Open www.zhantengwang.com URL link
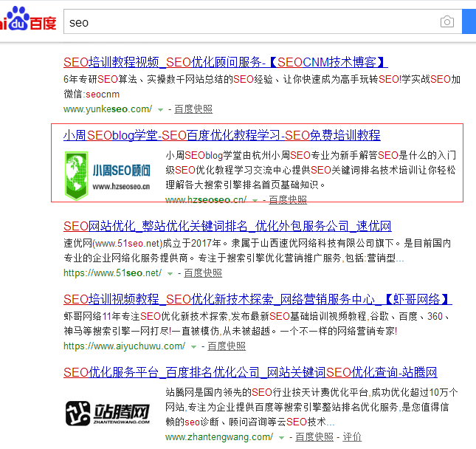The width and height of the screenshot is (476, 449). pyautogui.click(x=219, y=437)
